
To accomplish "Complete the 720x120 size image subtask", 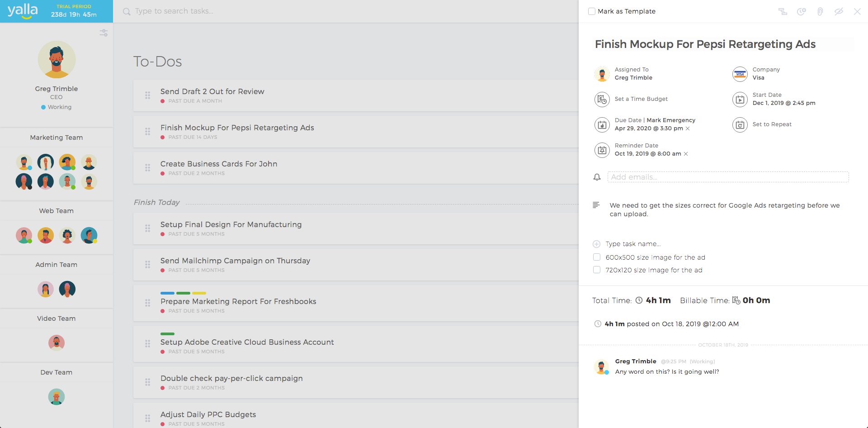I will [597, 270].
